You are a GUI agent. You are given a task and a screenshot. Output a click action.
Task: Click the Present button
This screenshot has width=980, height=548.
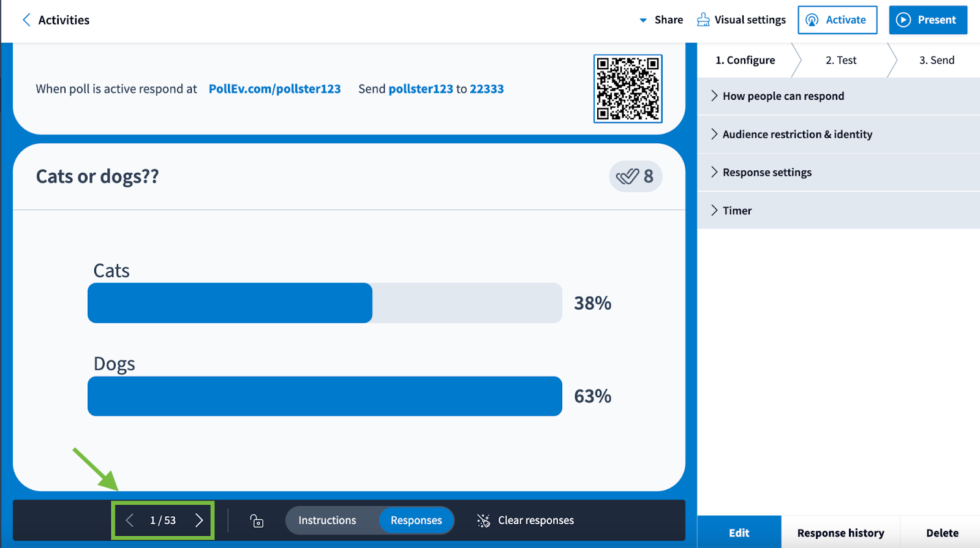coord(928,20)
